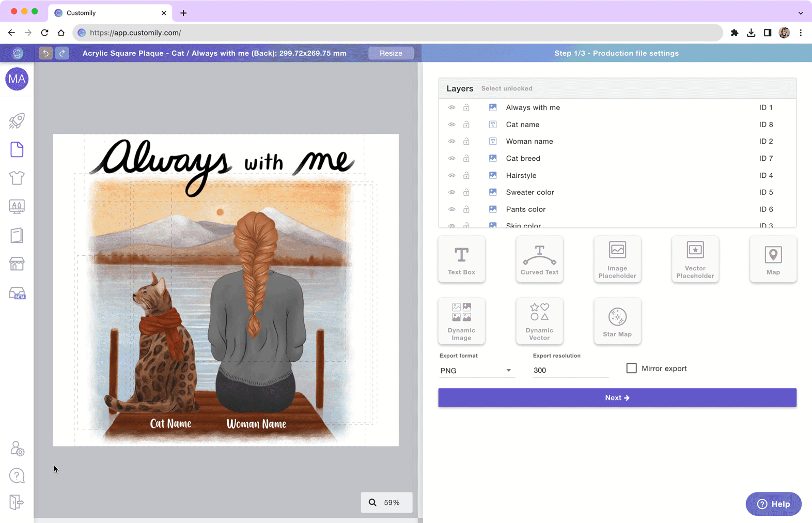
Task: Insert a Map element
Action: (773, 259)
